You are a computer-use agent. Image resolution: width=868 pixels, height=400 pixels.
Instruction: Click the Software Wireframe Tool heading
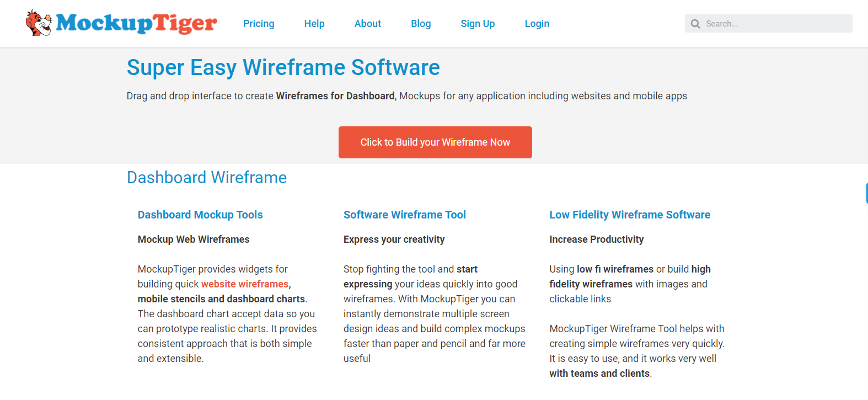405,215
